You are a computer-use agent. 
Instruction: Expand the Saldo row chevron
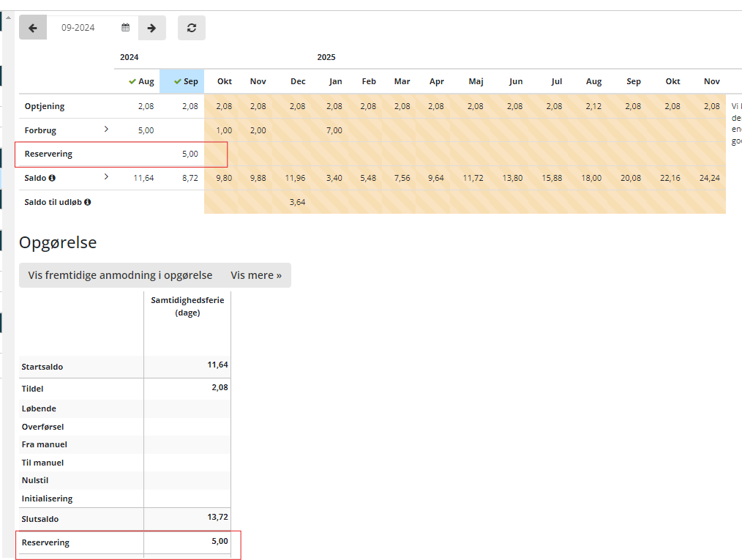106,177
